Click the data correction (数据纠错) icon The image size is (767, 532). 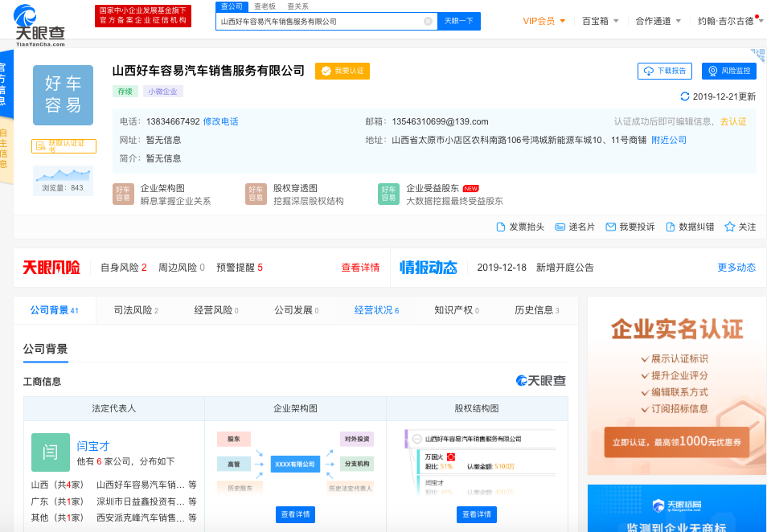pyautogui.click(x=671, y=227)
